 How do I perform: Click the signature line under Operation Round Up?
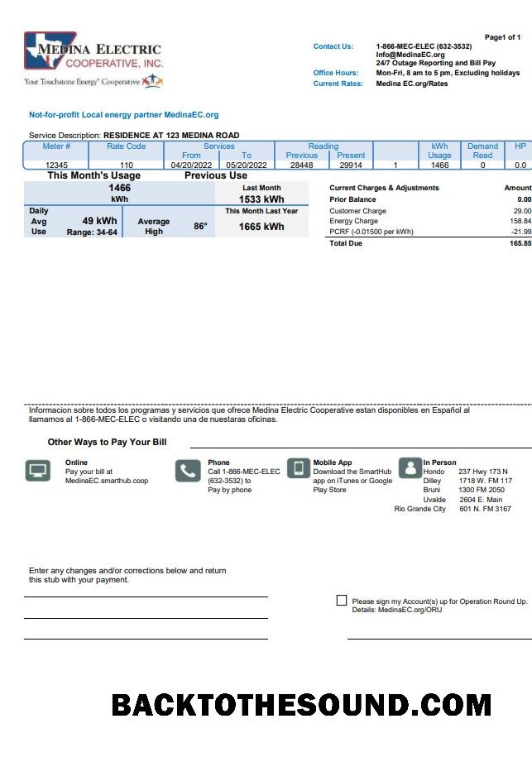point(439,639)
